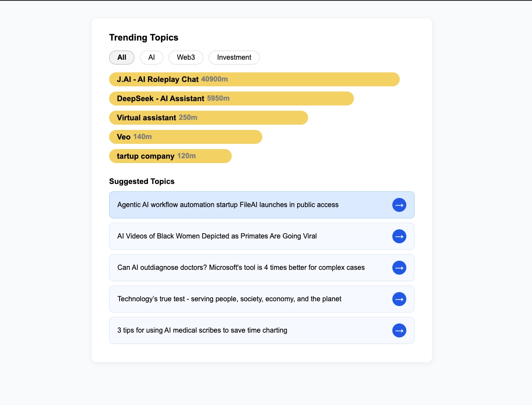The width and height of the screenshot is (532, 405).
Task: Click arrow icon for FileAI launch topic
Action: click(x=399, y=205)
